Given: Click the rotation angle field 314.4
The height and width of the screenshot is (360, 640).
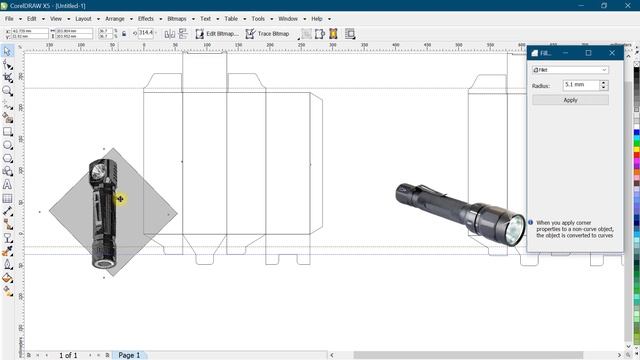Looking at the screenshot, I should (x=146, y=33).
